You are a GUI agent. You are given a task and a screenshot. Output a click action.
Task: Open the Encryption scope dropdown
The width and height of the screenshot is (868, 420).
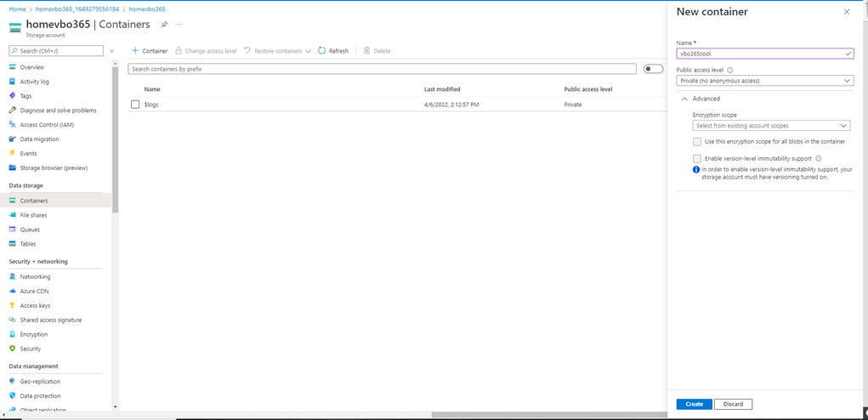click(x=771, y=126)
